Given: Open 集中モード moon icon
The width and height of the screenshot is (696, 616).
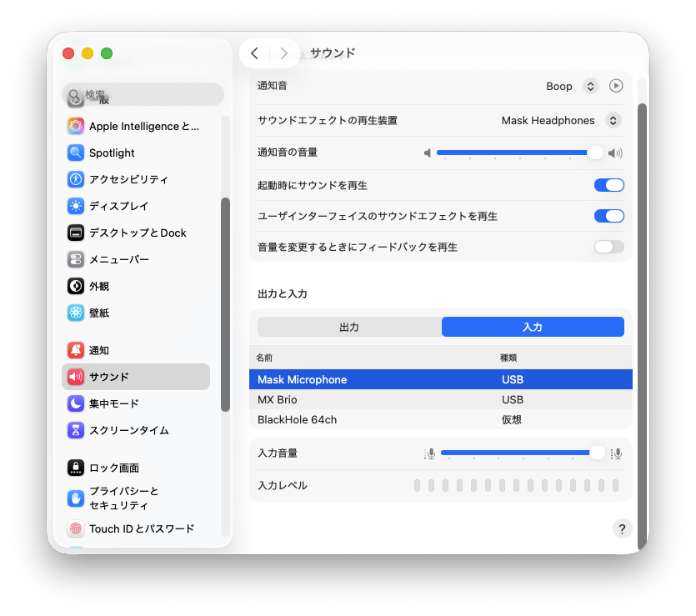Looking at the screenshot, I should tap(76, 403).
